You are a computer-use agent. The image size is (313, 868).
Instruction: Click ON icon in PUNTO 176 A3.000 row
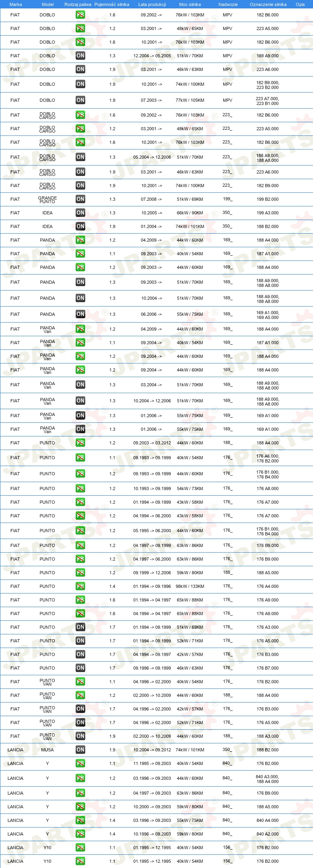click(80, 627)
